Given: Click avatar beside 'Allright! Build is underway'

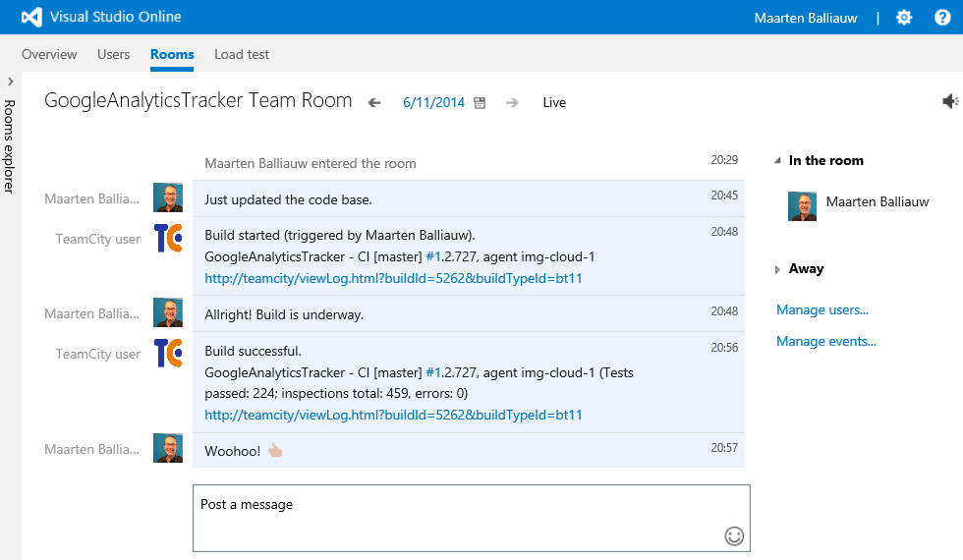Looking at the screenshot, I should (168, 312).
